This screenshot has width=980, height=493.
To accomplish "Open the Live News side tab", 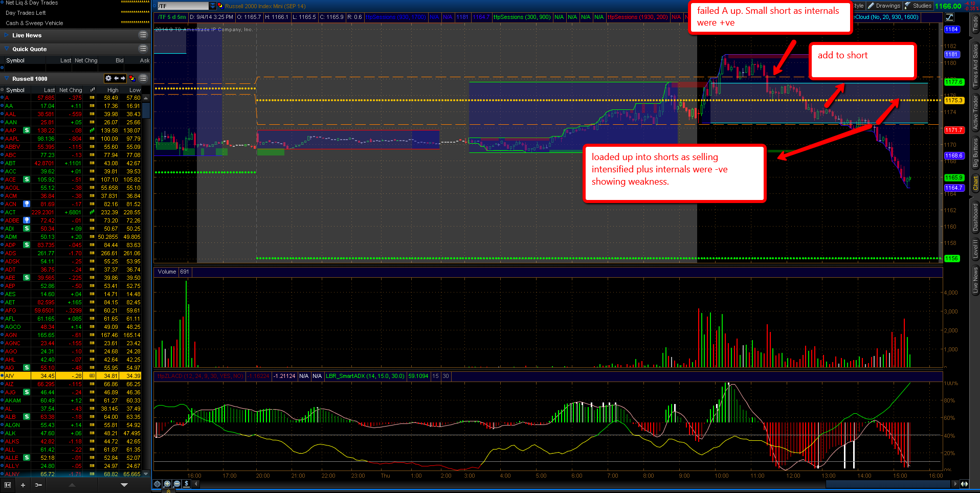I will pos(975,280).
